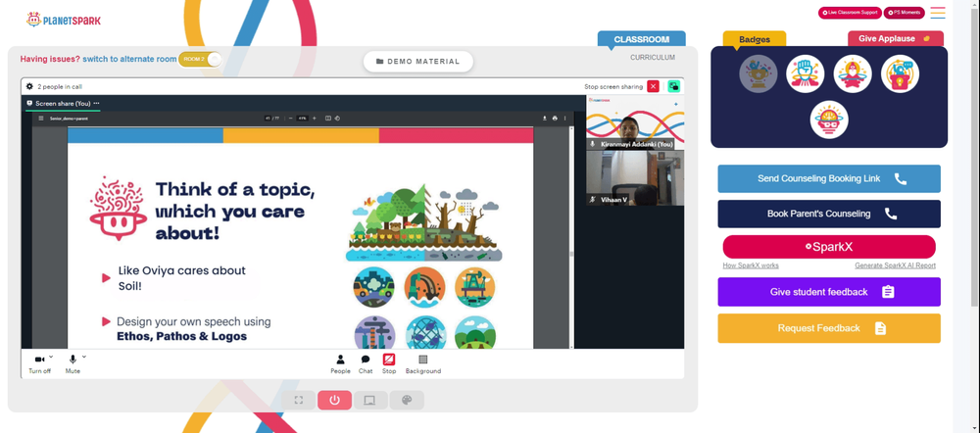980x433 pixels.
Task: Award the speaker podium badge
Action: pos(900,73)
